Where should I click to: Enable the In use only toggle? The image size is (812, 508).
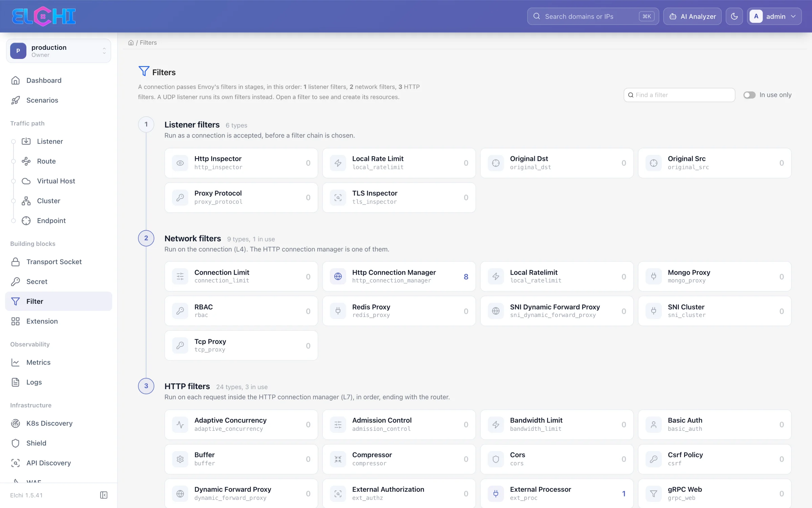[x=749, y=95]
